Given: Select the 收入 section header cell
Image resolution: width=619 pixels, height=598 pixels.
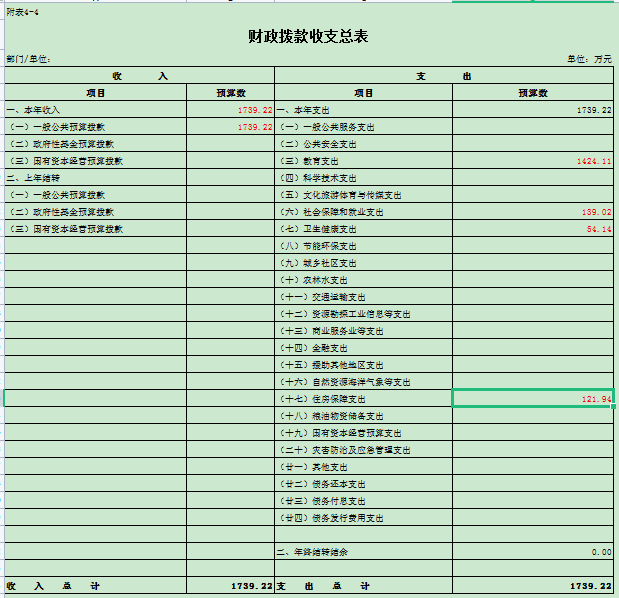Looking at the screenshot, I should coord(139,76).
